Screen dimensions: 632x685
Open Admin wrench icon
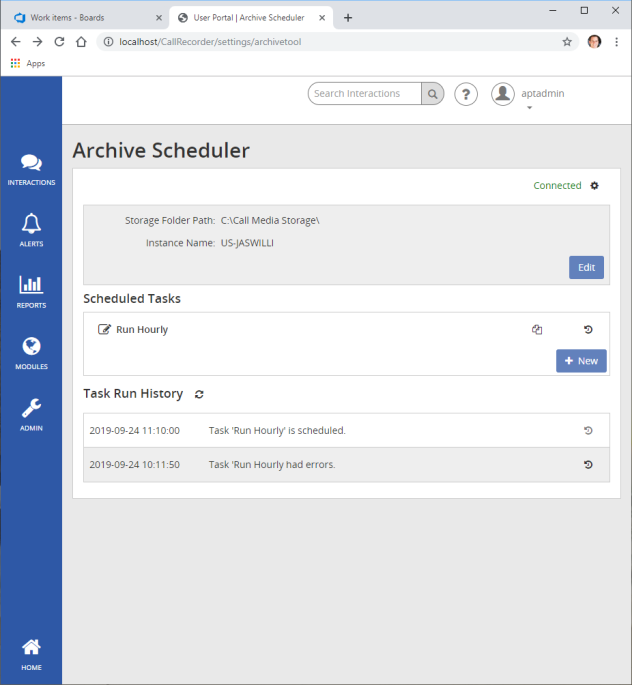tap(31, 413)
